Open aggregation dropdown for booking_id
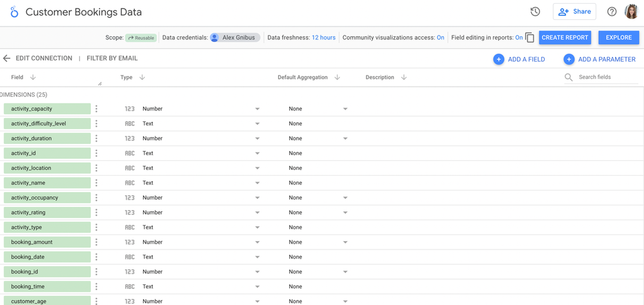The image size is (644, 305). [x=345, y=271]
